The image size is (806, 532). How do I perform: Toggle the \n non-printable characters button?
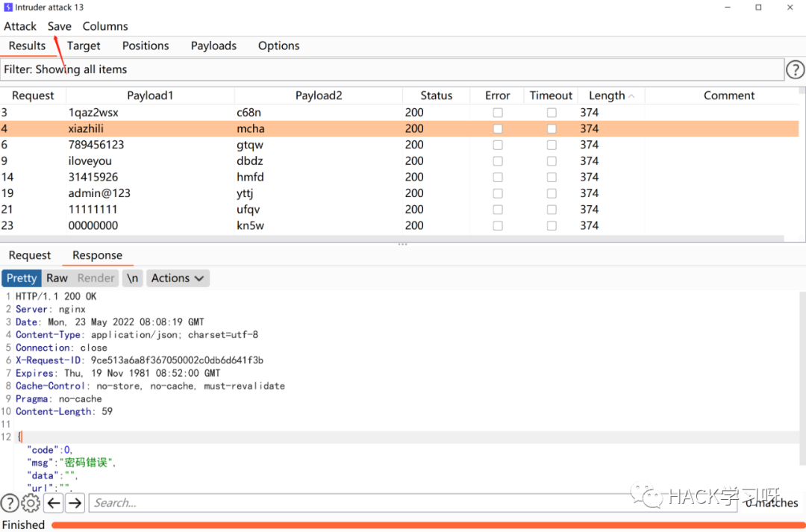point(133,278)
